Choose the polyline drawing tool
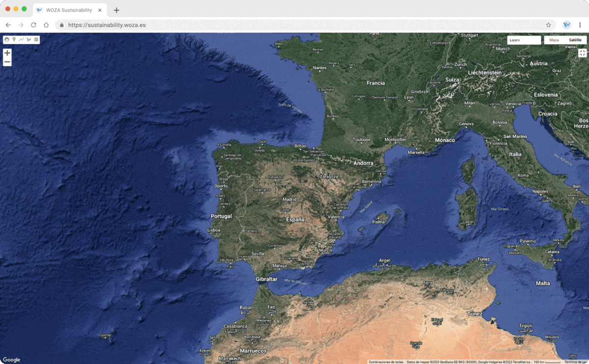This screenshot has height=364, width=589. click(x=21, y=40)
